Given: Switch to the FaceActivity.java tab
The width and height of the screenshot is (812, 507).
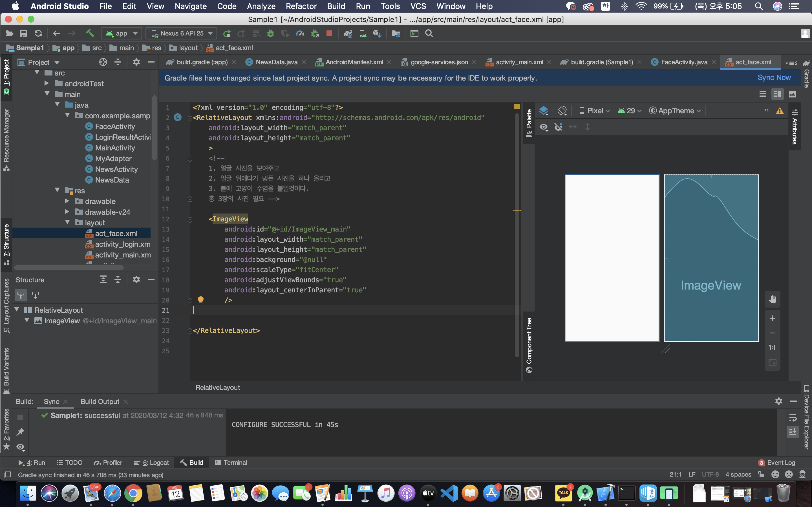Looking at the screenshot, I should coord(684,62).
